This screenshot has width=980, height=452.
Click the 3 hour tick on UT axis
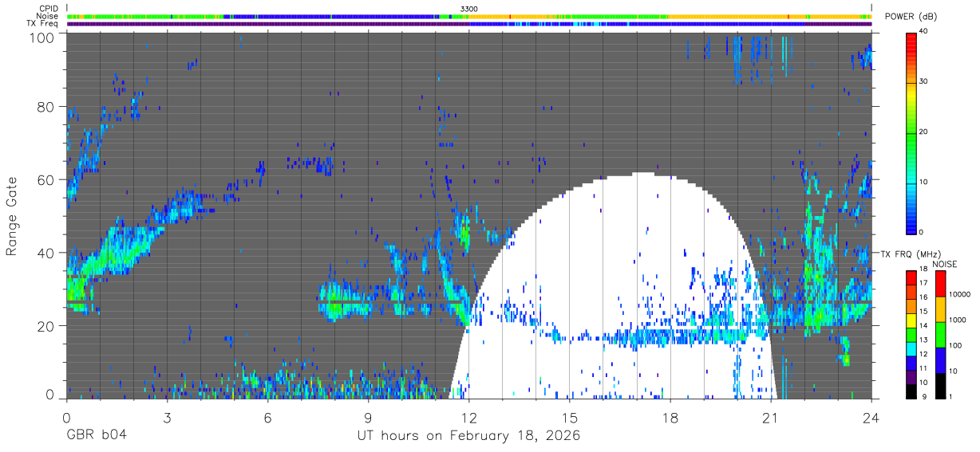168,417
